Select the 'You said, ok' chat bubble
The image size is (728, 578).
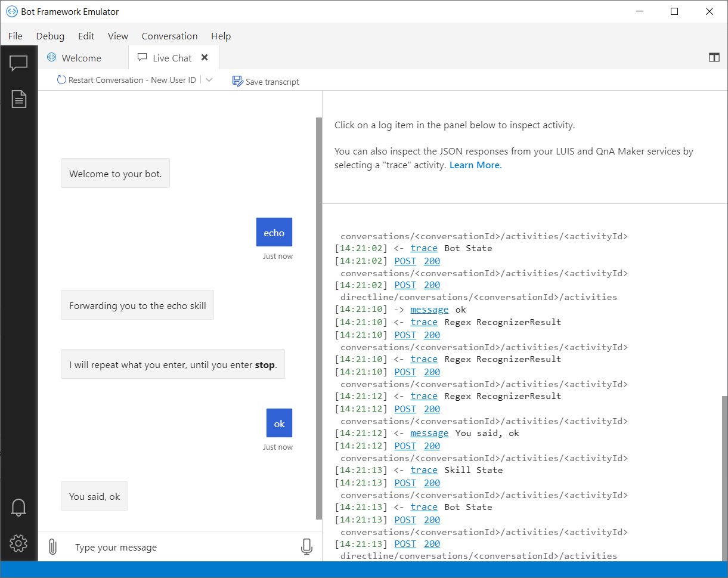click(94, 496)
